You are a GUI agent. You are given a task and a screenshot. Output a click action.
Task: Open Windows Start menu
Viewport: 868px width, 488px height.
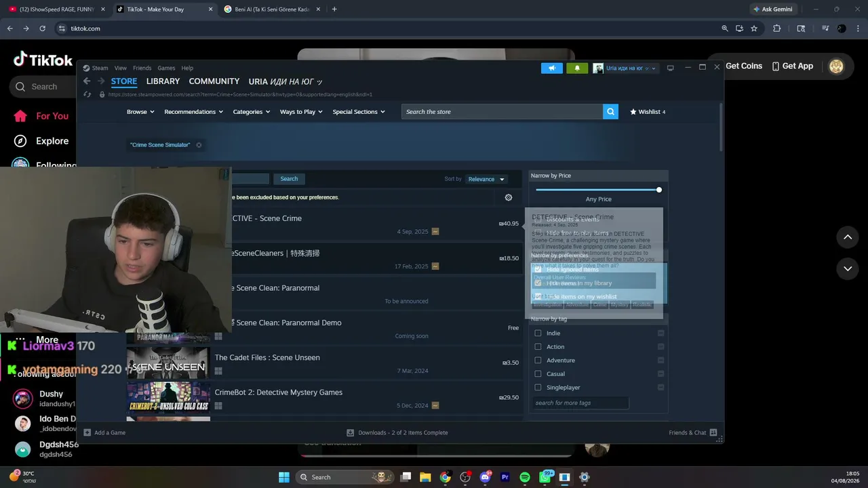pyautogui.click(x=284, y=477)
